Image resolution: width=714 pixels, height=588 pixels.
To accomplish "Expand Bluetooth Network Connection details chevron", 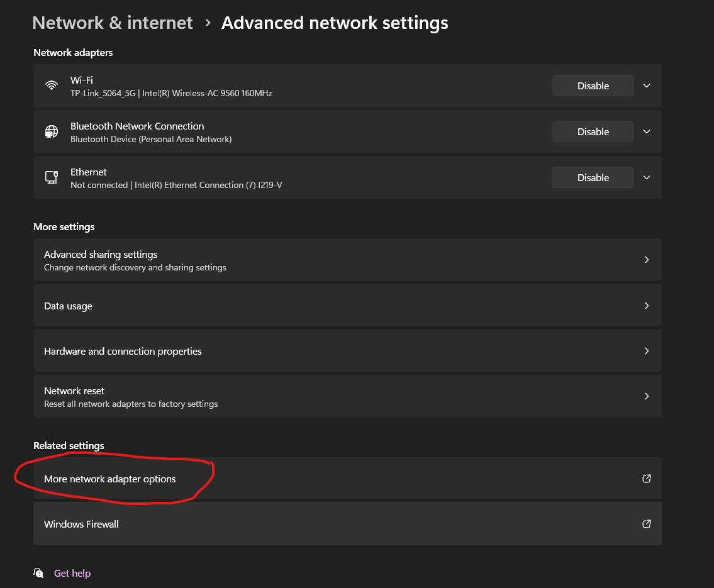I will click(x=647, y=131).
